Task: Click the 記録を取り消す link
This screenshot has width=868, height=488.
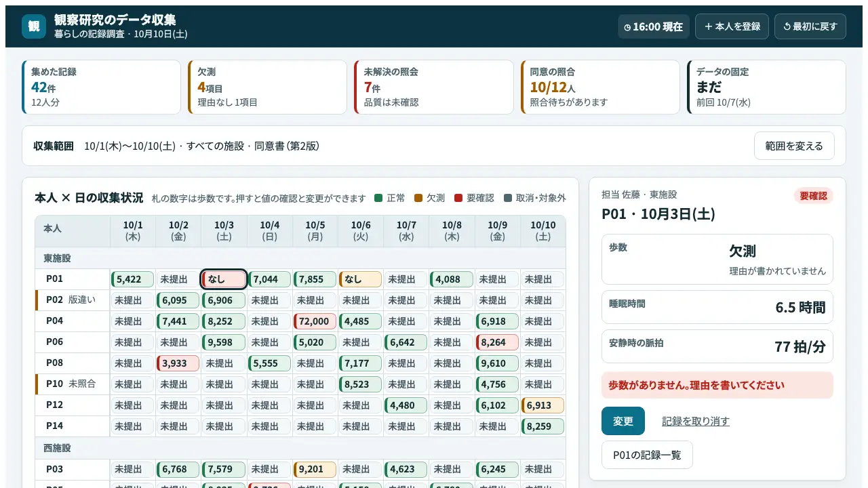Action: 696,421
